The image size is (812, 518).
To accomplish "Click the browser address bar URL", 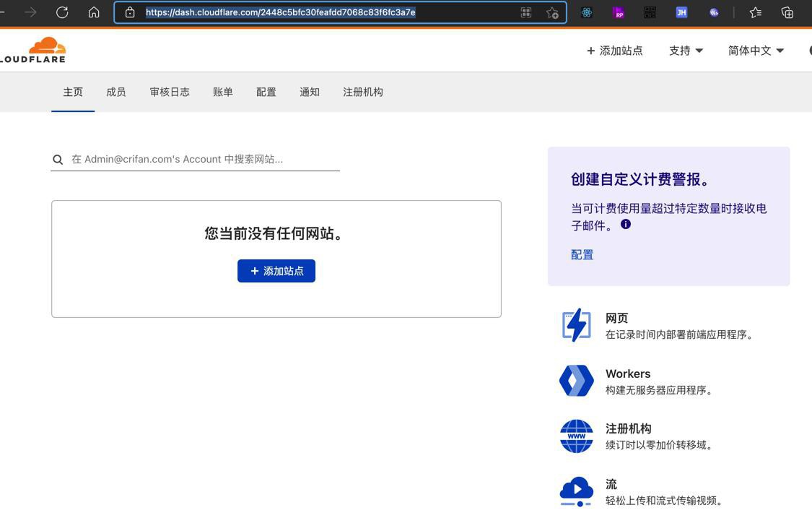I will [281, 12].
